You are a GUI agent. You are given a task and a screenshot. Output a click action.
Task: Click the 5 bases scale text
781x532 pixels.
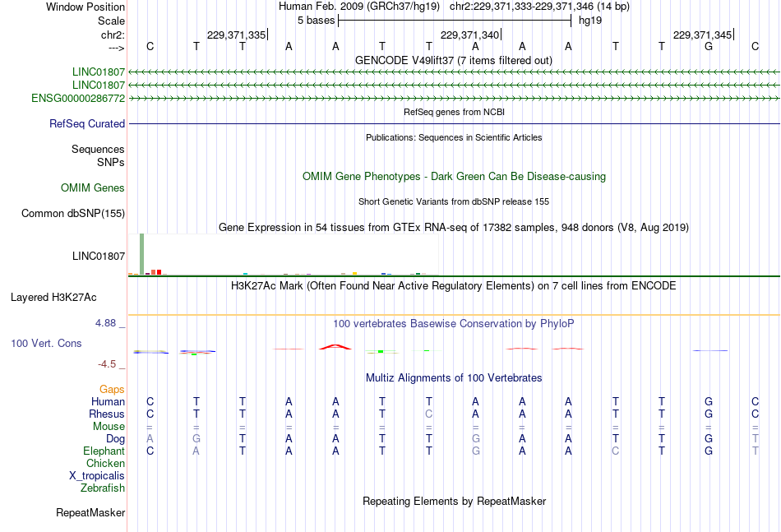(x=317, y=21)
